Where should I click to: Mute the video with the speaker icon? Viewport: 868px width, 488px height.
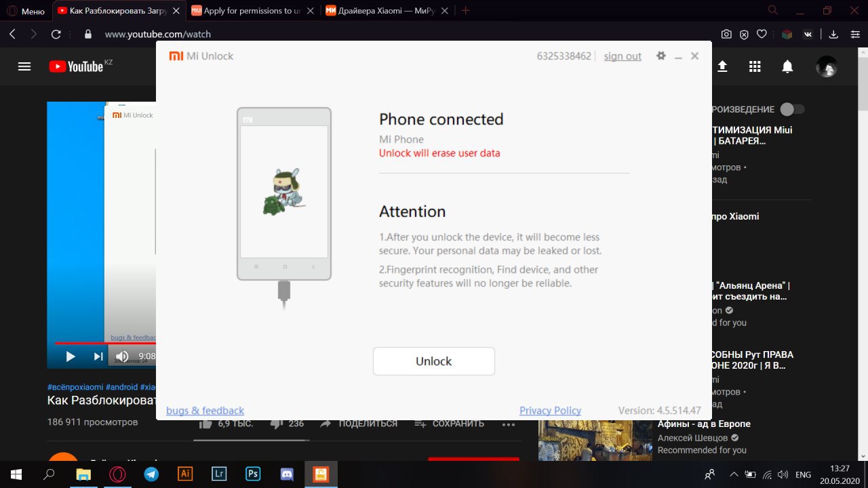(122, 357)
